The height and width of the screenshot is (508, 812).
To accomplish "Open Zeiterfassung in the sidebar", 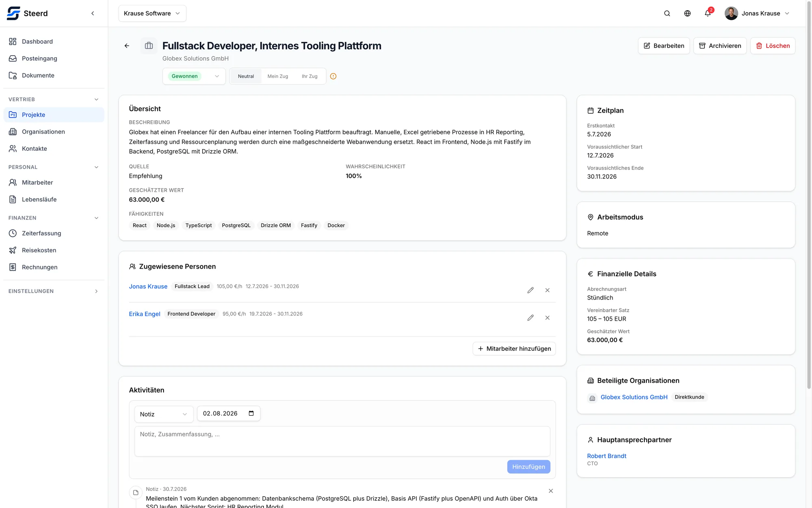I will pos(54,233).
